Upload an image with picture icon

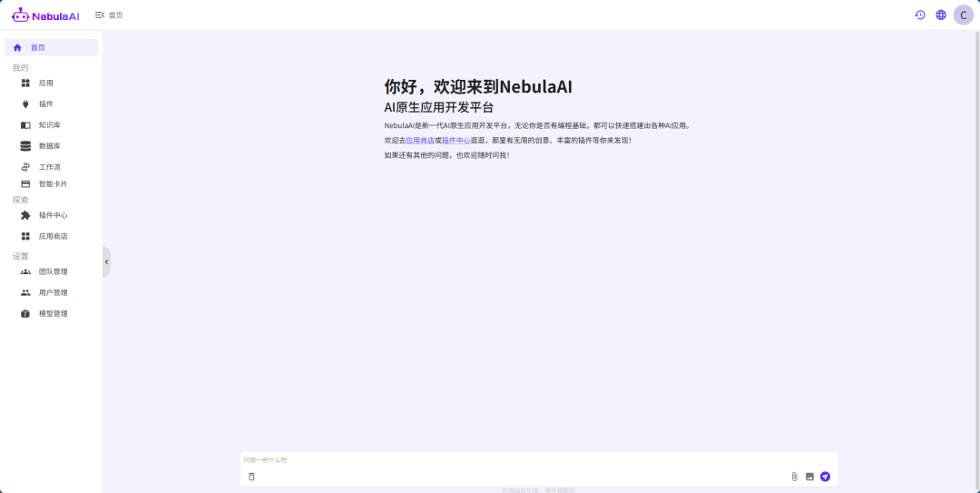point(809,477)
